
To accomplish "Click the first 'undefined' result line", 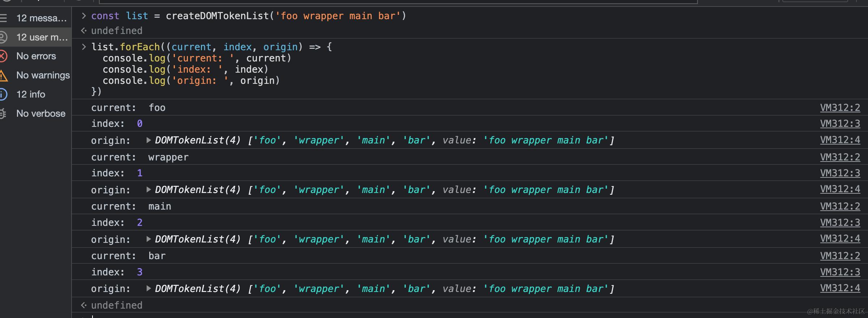I will coord(117,31).
